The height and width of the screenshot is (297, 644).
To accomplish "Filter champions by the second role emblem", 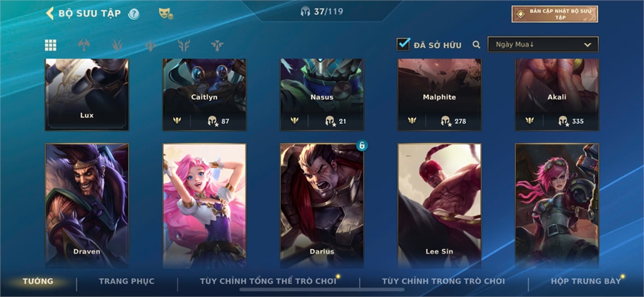I will coord(117,45).
